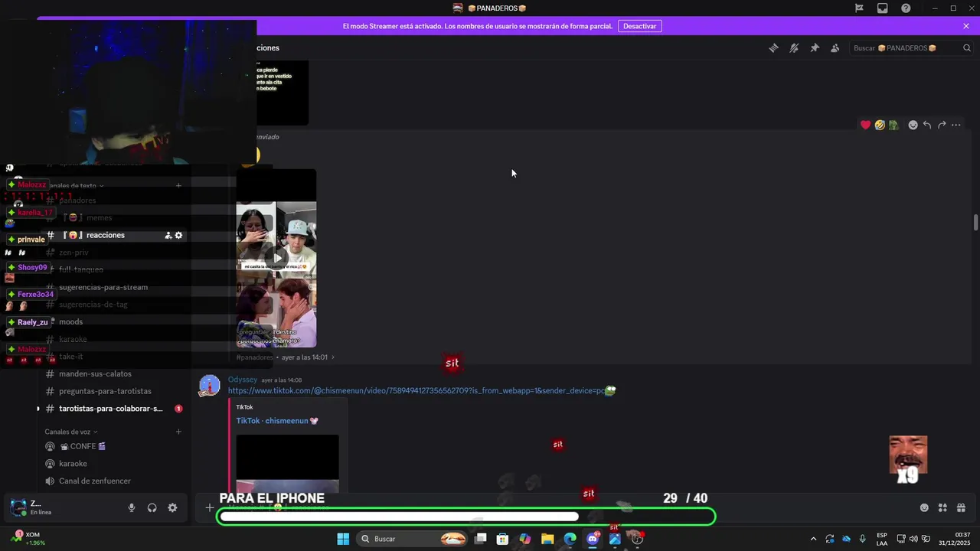The width and height of the screenshot is (980, 551).
Task: Open File Explorer from the taskbar
Action: coord(547,539)
